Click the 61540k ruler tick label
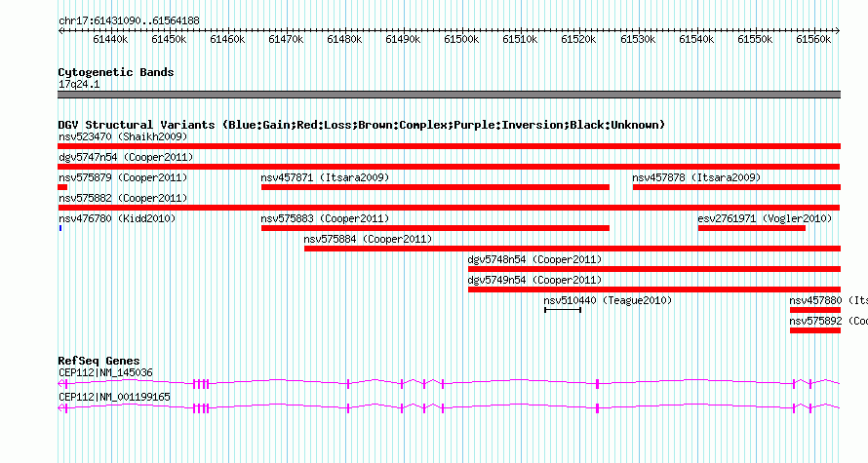 (697, 39)
